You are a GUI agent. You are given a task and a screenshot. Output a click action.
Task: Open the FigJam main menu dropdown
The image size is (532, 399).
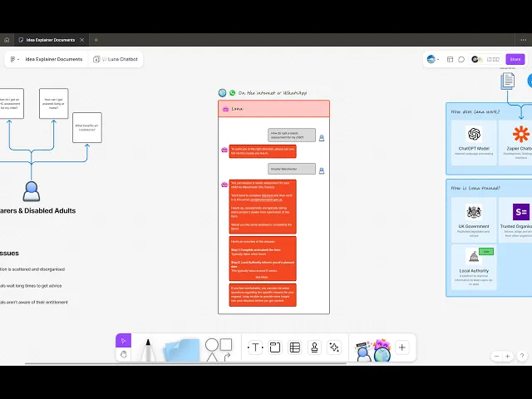tap(14, 59)
